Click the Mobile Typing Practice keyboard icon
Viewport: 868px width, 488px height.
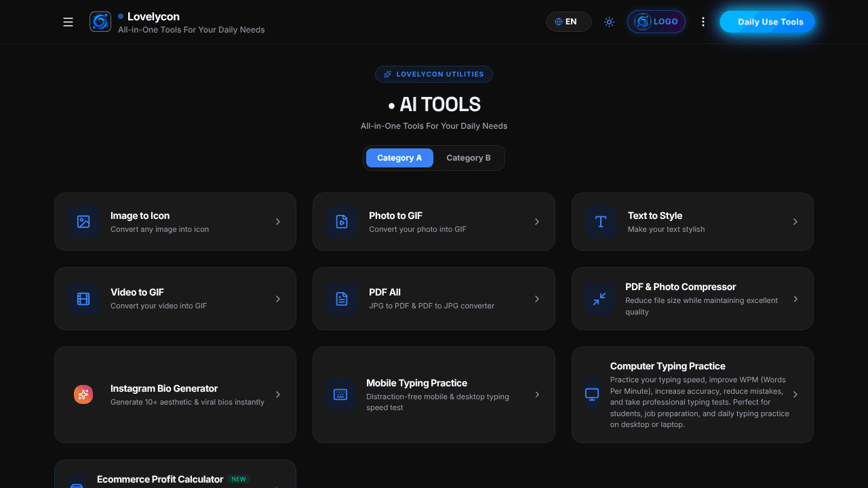click(340, 394)
